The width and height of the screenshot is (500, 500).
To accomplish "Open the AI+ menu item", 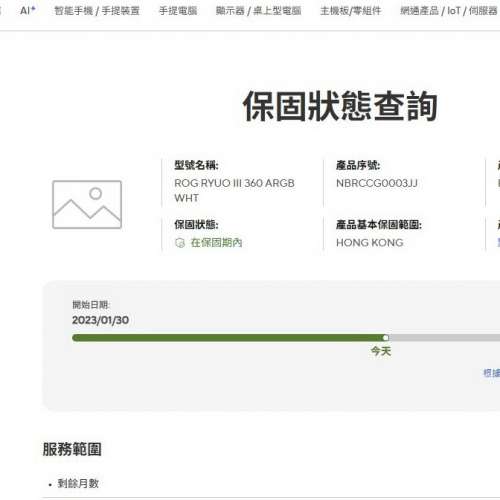I will (27, 11).
